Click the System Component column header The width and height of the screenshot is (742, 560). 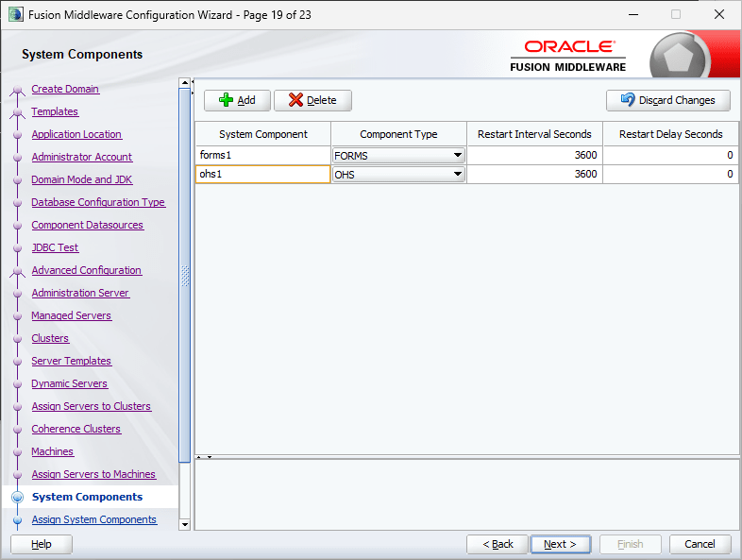pos(263,134)
